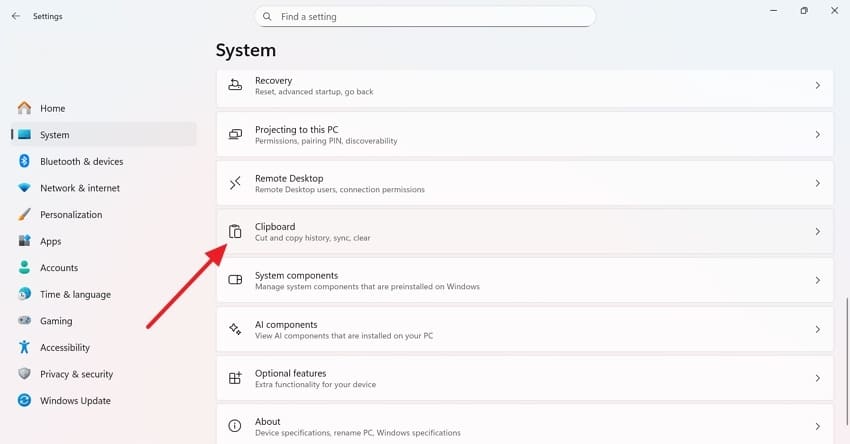Click the About info icon
Screen dimensions: 850x444
(235, 426)
